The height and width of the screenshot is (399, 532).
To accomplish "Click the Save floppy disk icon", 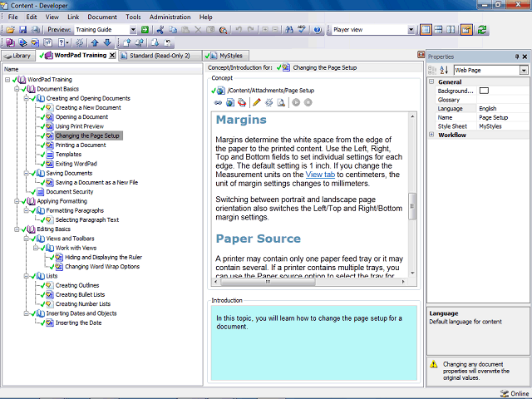I will 22,30.
